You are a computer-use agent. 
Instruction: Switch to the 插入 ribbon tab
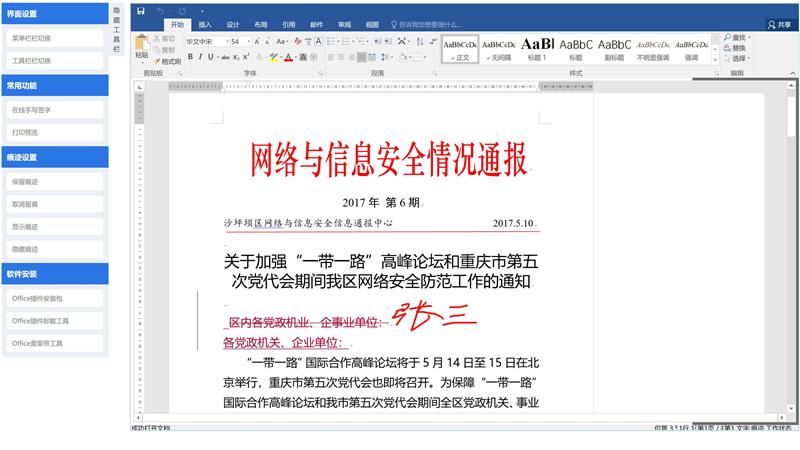click(x=205, y=24)
